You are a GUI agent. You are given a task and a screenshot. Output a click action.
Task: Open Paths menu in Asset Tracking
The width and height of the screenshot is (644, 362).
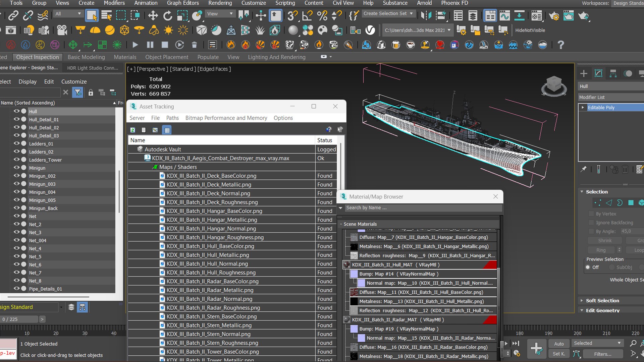172,118
